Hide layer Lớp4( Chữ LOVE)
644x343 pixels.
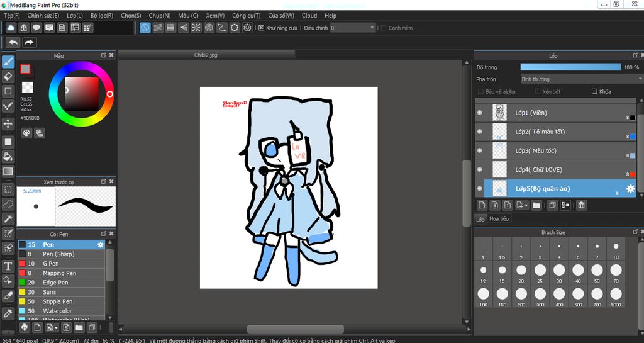[480, 169]
